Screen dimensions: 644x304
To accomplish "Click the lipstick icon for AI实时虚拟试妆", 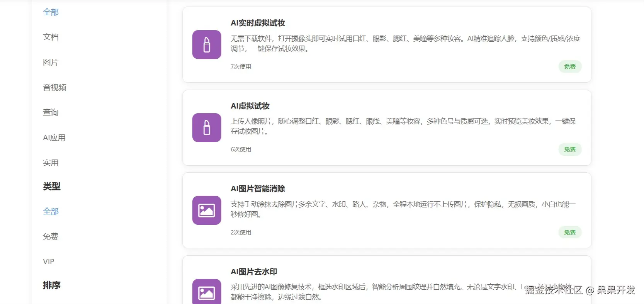I will pyautogui.click(x=207, y=44).
